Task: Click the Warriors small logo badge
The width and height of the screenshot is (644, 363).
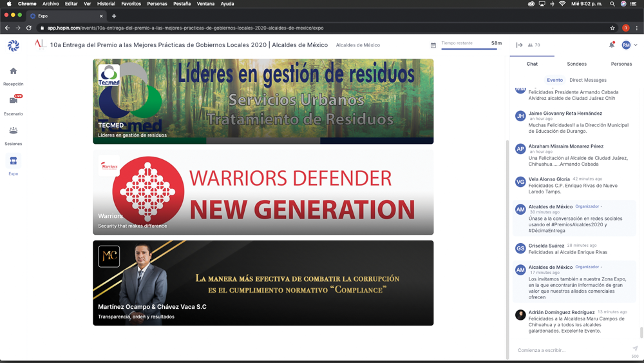Action: point(109,166)
